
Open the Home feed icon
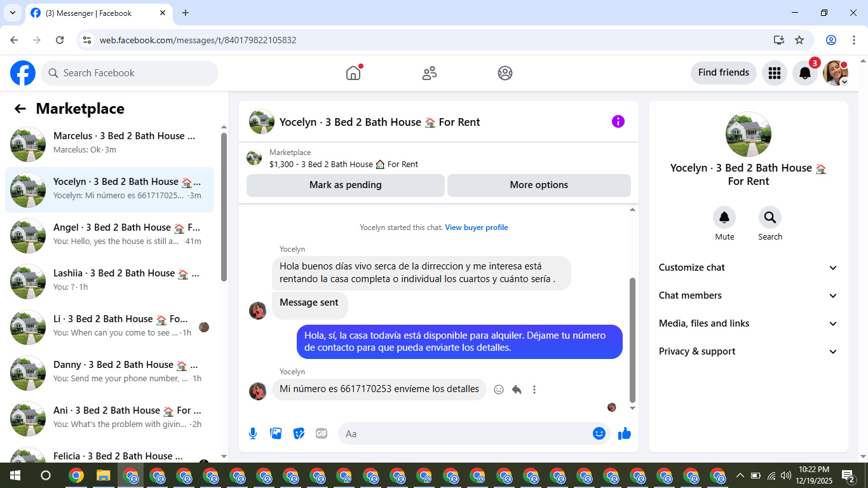[x=353, y=73]
